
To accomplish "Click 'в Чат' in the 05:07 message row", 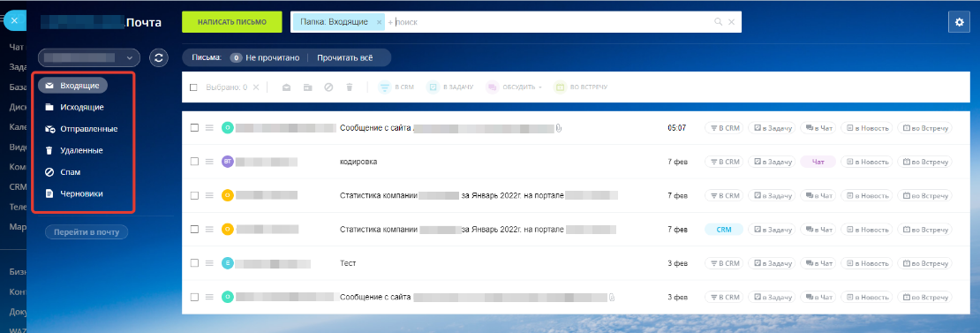I will (818, 128).
